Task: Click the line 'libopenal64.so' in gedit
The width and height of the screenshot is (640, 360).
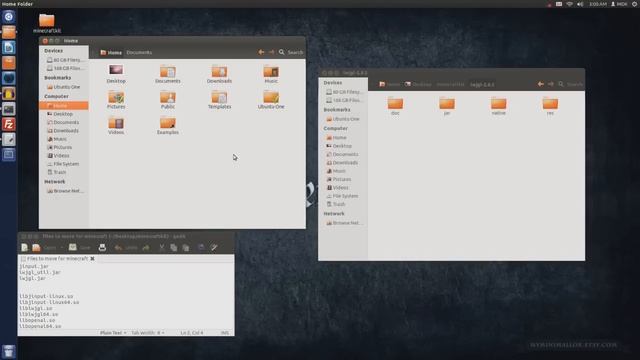Action: coord(40,326)
